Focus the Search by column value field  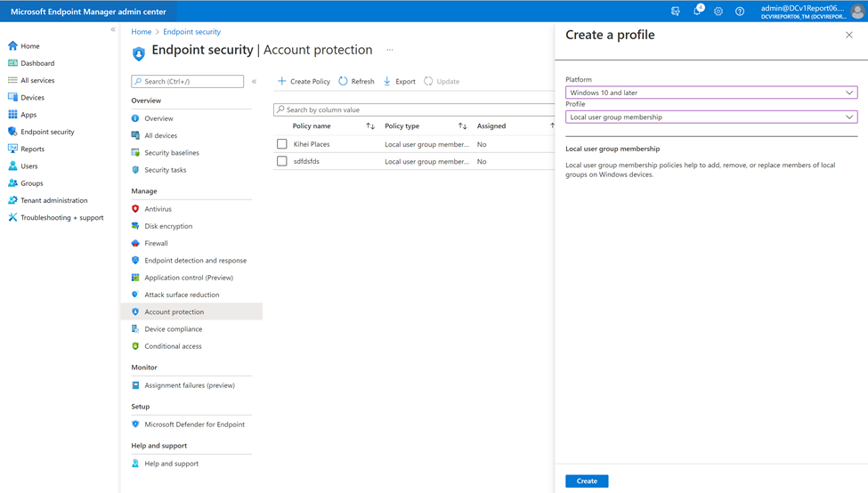414,109
